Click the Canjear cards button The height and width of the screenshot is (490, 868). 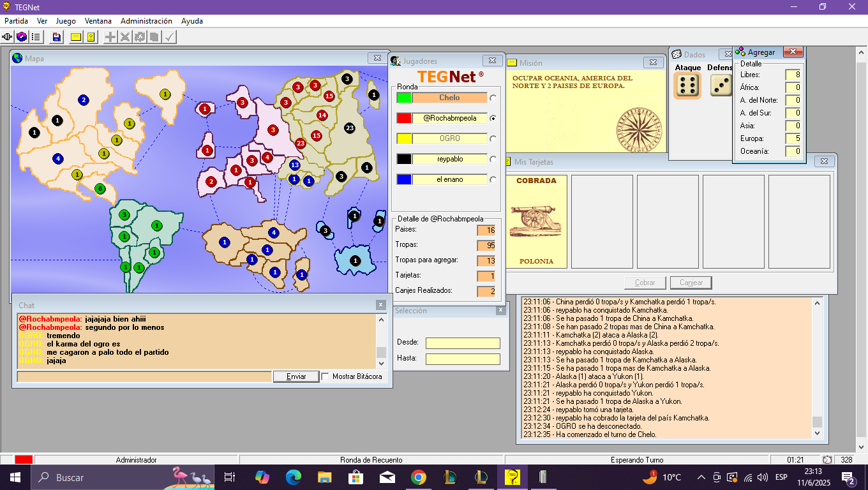click(x=691, y=283)
